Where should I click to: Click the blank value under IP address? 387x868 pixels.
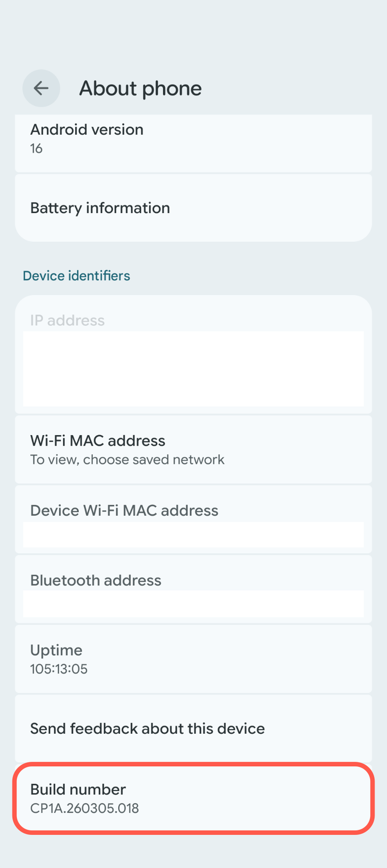point(193,369)
